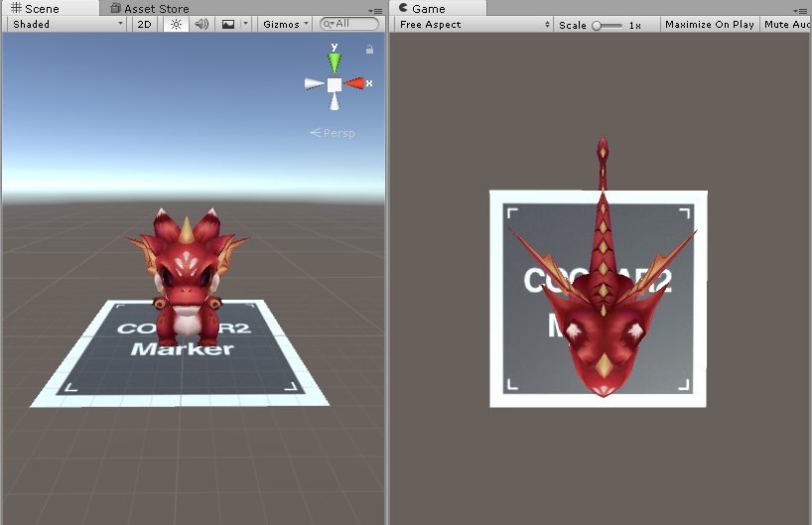Click the green Y axis gizmo cone
The height and width of the screenshot is (525, 812).
(335, 63)
